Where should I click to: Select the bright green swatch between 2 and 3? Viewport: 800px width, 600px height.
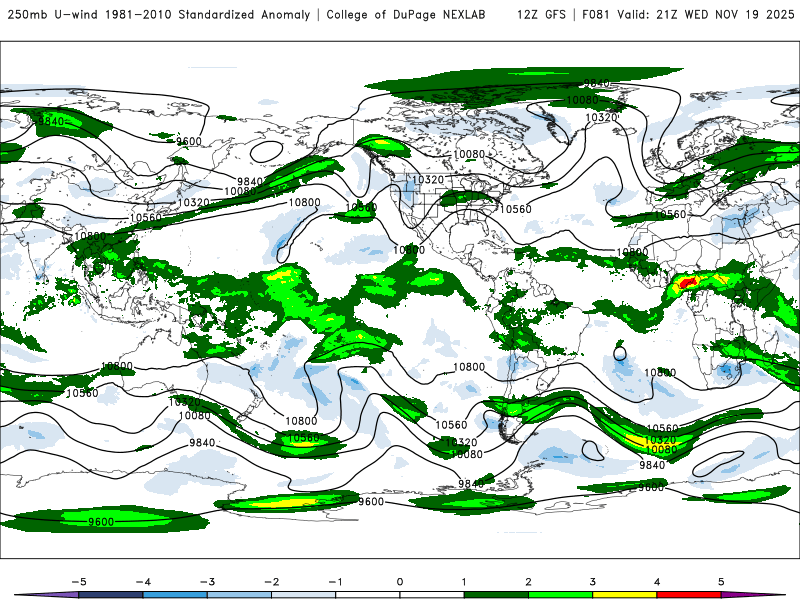pyautogui.click(x=560, y=595)
